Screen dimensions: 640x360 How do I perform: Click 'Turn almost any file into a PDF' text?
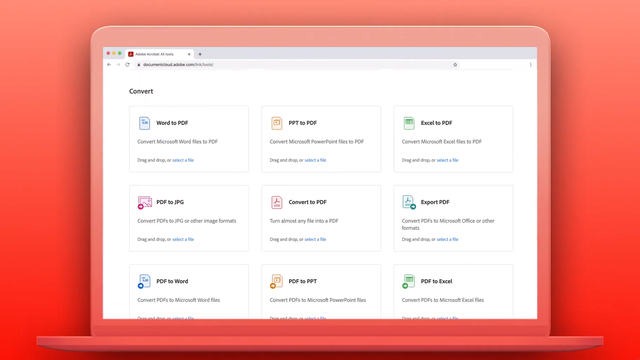point(304,221)
